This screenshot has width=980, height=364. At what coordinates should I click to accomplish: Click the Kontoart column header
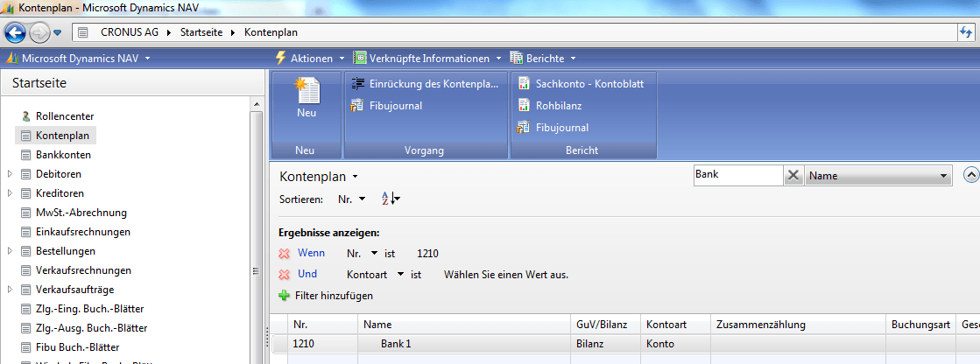click(675, 325)
